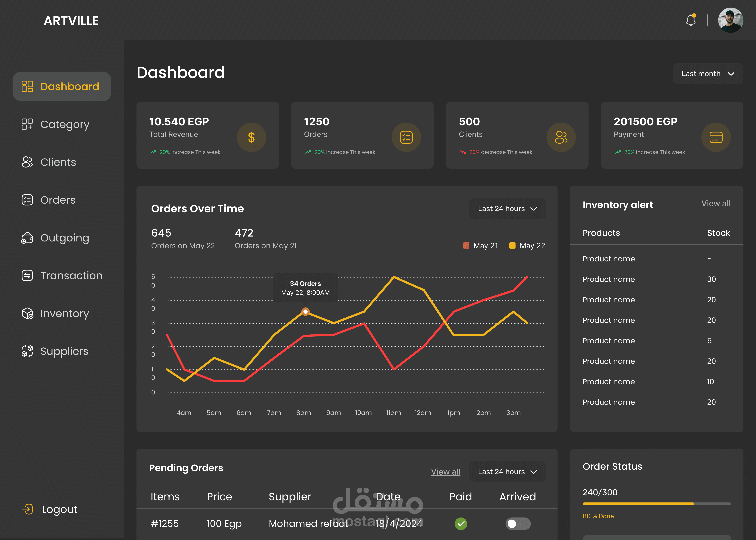Image resolution: width=756 pixels, height=540 pixels.
Task: Open the Last month dropdown
Action: click(x=708, y=74)
